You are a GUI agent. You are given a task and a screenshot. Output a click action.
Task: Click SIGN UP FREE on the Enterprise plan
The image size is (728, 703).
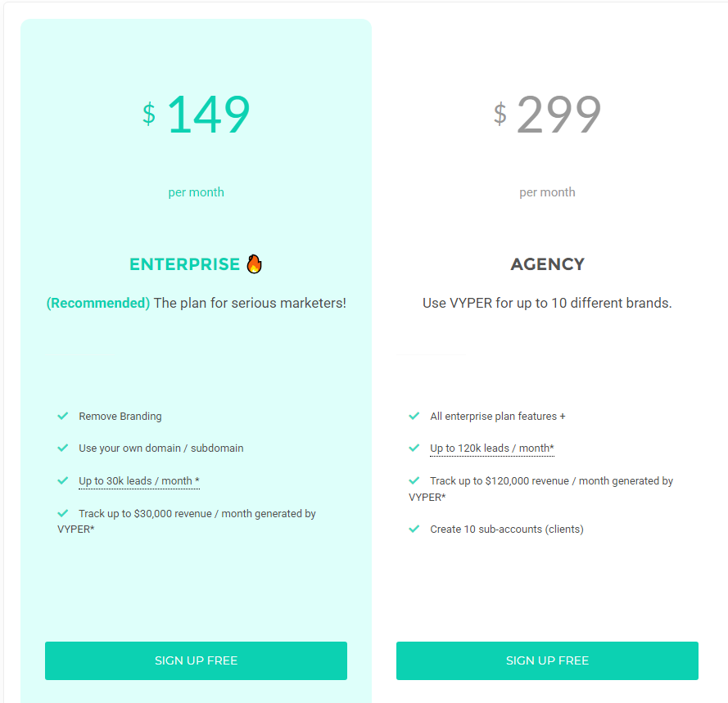click(x=196, y=660)
